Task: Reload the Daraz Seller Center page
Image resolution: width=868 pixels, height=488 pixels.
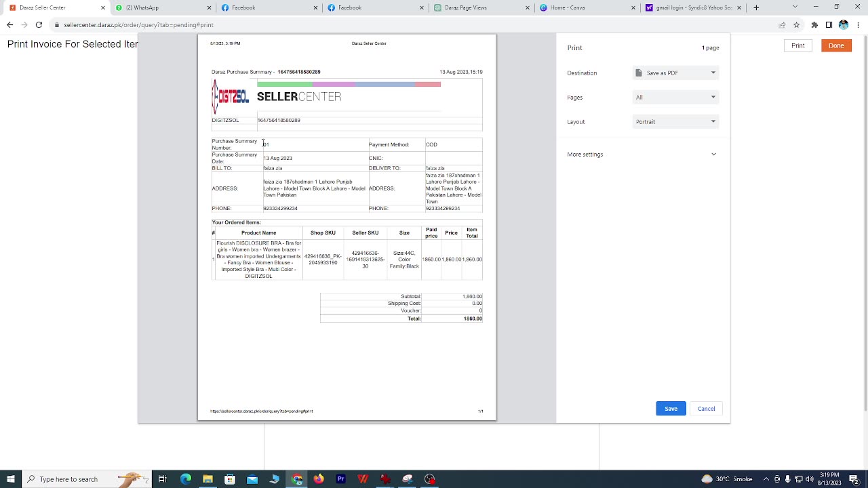Action: coord(39,25)
